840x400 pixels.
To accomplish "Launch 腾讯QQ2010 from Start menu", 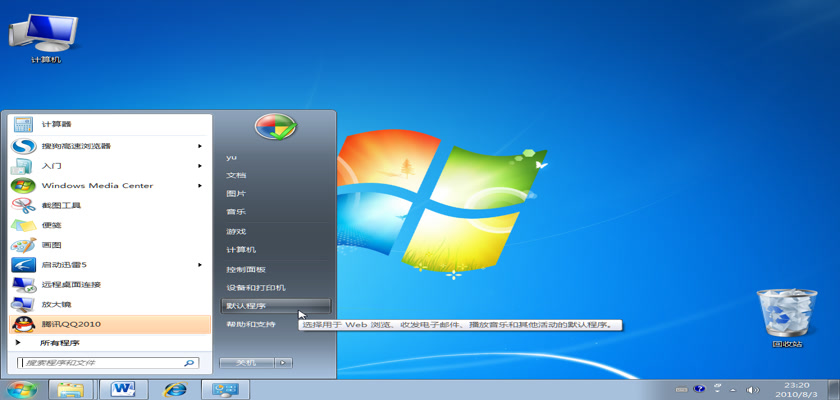I will pyautogui.click(x=70, y=324).
